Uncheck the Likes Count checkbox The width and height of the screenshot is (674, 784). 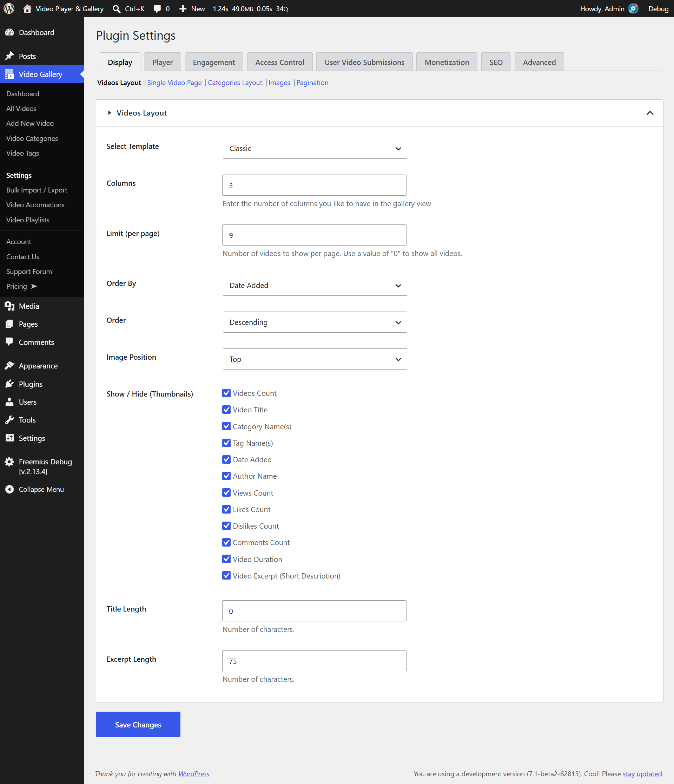coord(226,509)
